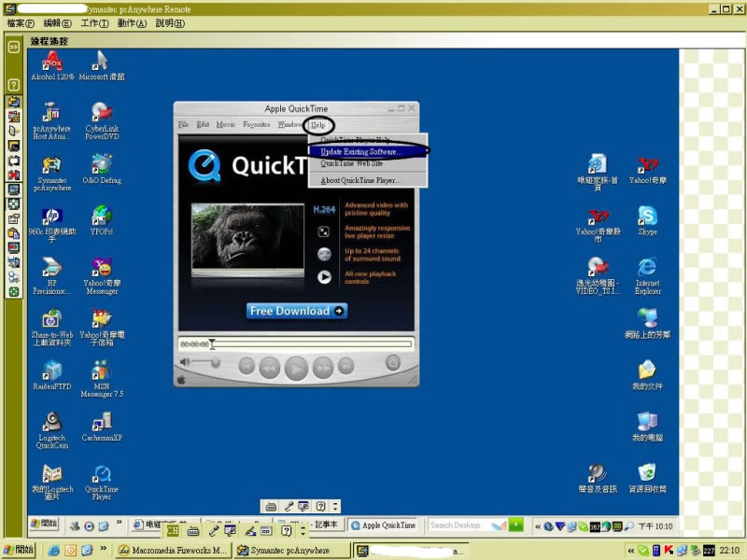Open the 我的電腦 desktop icon
The image size is (747, 560).
point(647,427)
